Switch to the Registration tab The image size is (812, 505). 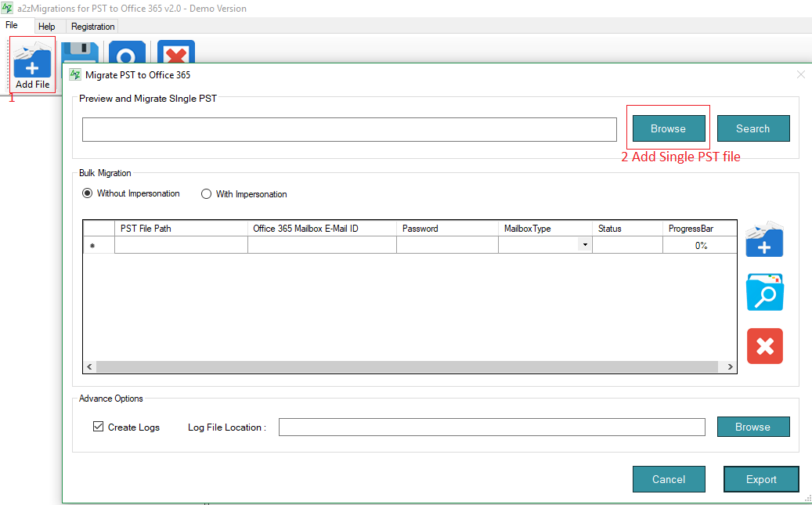92,27
